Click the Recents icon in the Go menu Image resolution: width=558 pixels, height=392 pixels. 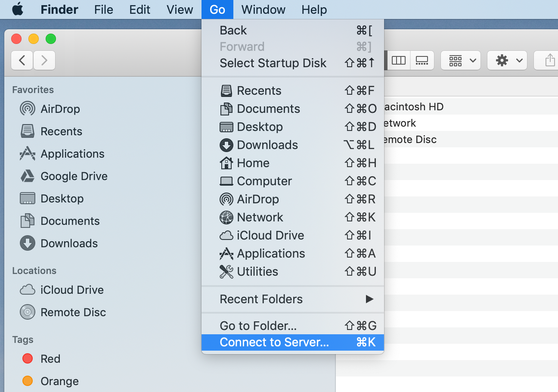pyautogui.click(x=226, y=90)
